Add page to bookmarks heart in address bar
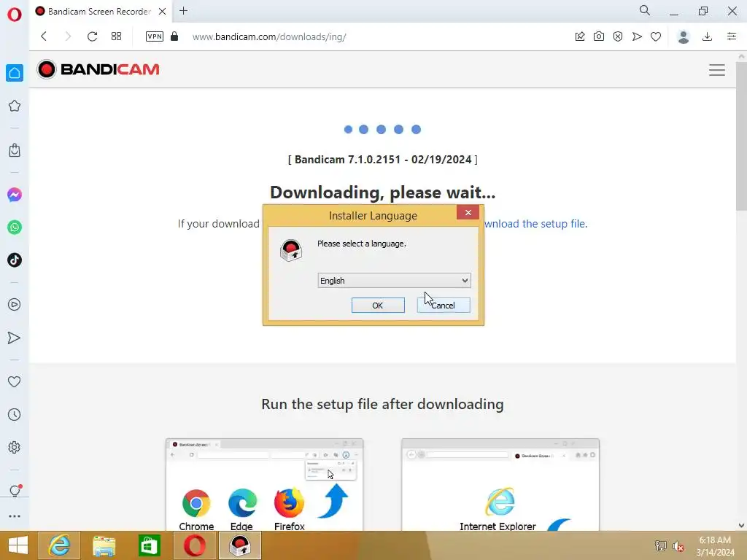 [656, 36]
